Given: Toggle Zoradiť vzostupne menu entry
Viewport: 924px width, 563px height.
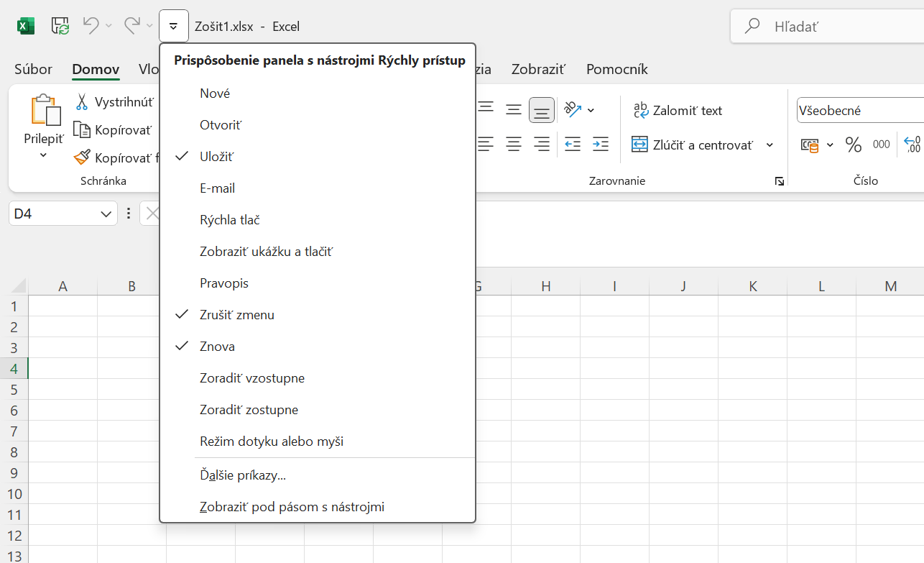Looking at the screenshot, I should click(318, 378).
